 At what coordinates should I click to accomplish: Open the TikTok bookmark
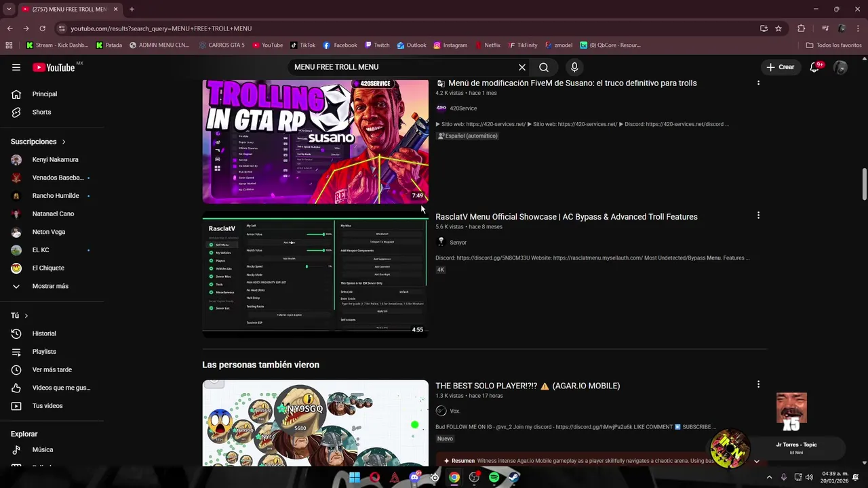(302, 45)
